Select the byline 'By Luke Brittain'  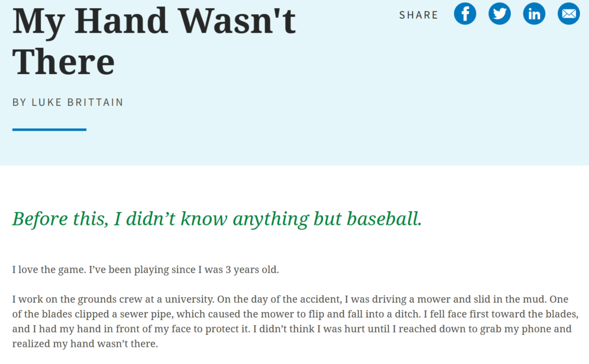click(x=68, y=102)
